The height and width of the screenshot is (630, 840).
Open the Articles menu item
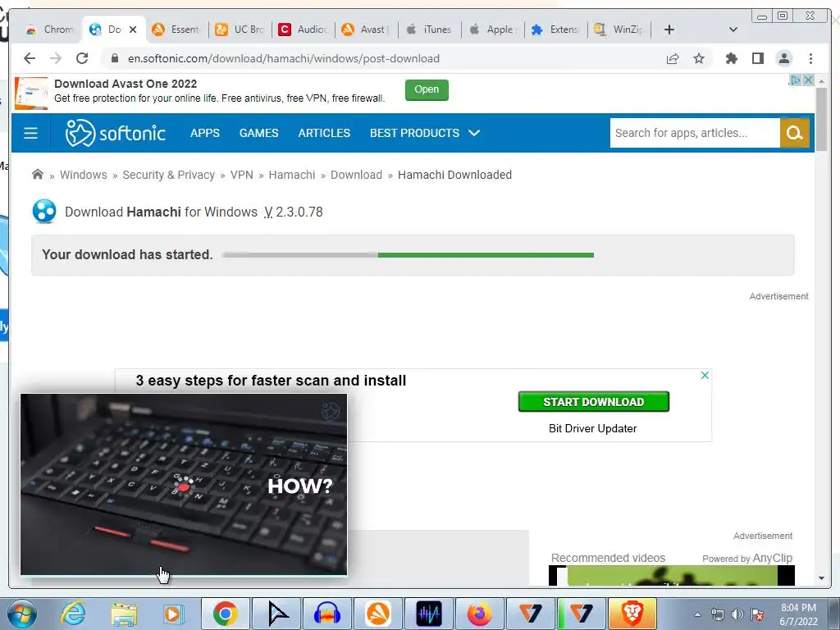point(324,133)
